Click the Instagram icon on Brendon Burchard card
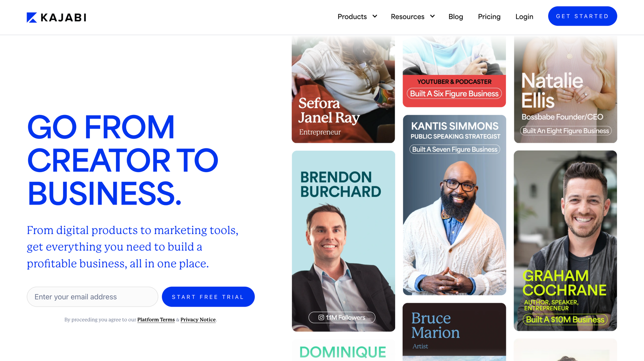 coord(321,318)
